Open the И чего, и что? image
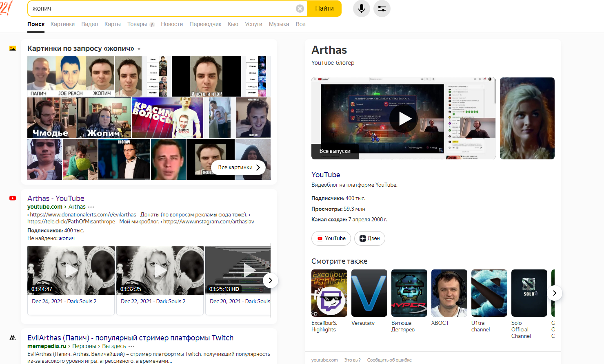Viewport: 604px width, 364px height. [207, 76]
